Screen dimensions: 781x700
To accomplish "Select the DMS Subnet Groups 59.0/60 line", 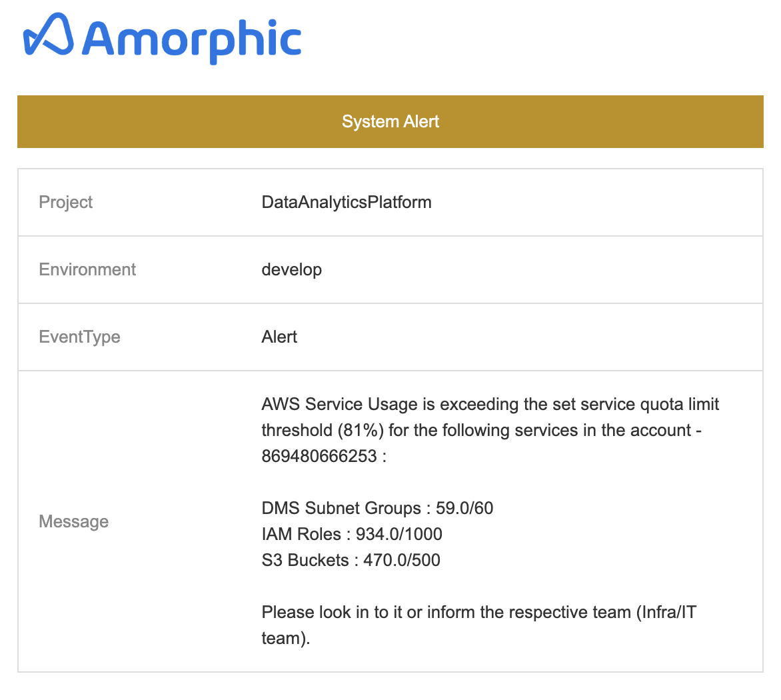I will 378,508.
